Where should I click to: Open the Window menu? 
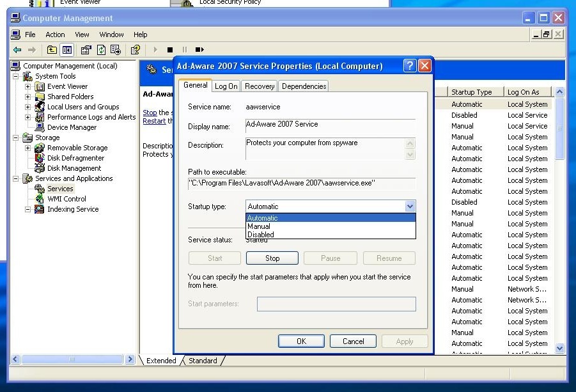[111, 35]
